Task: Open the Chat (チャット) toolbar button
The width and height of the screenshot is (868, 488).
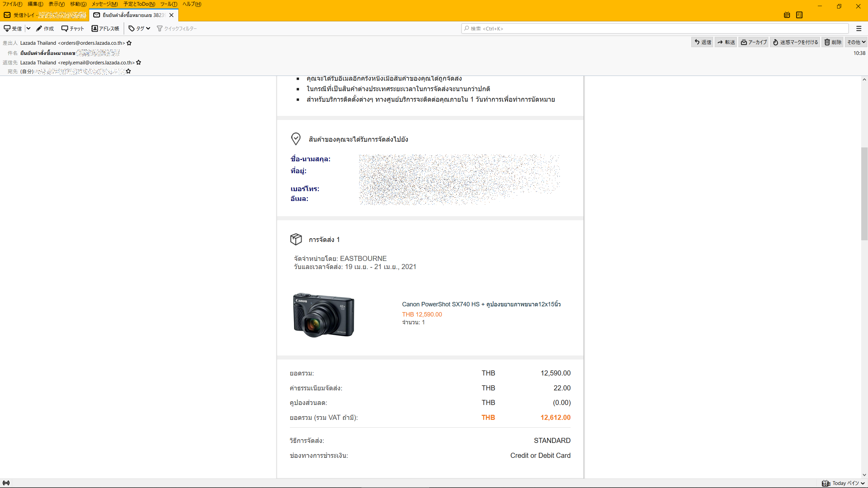Action: pyautogui.click(x=73, y=28)
